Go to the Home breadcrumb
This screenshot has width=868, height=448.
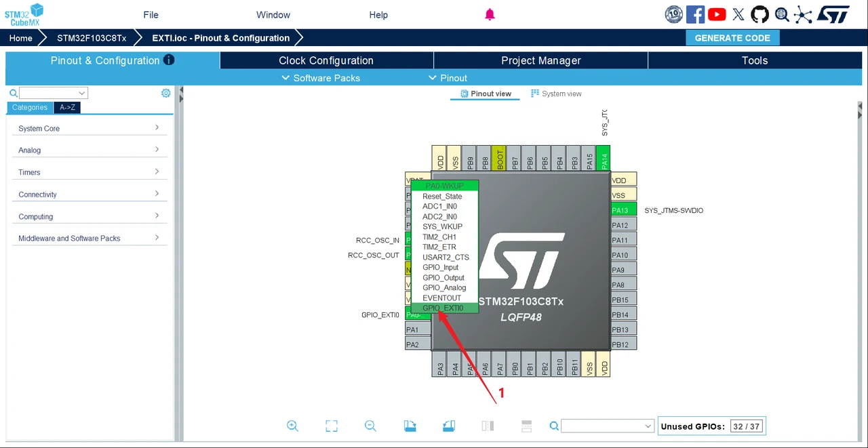coord(20,38)
